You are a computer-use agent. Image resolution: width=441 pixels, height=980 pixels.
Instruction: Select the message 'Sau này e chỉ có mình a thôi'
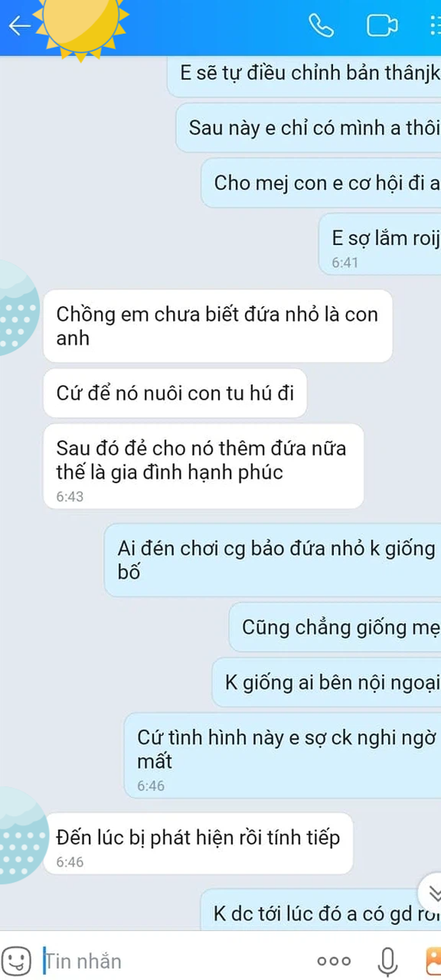(309, 128)
